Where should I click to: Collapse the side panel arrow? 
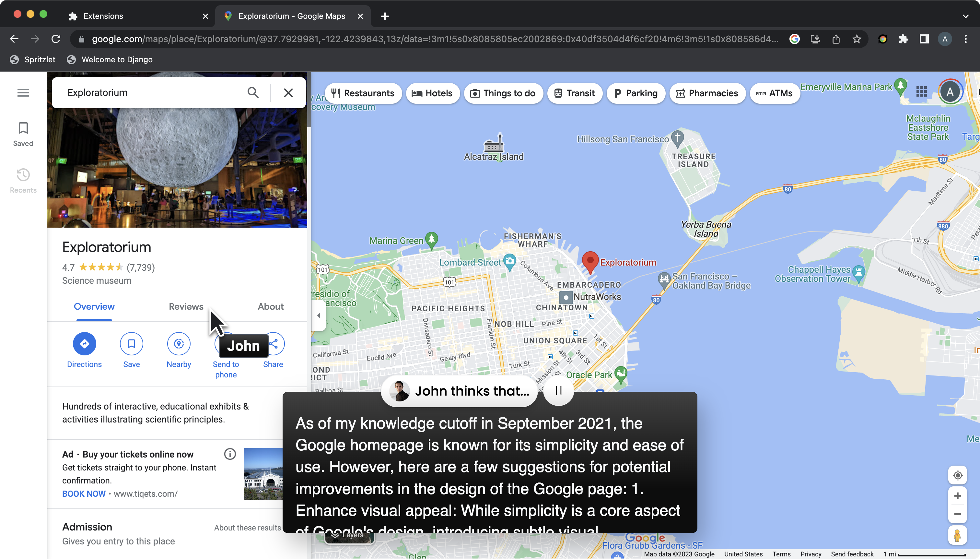point(319,315)
